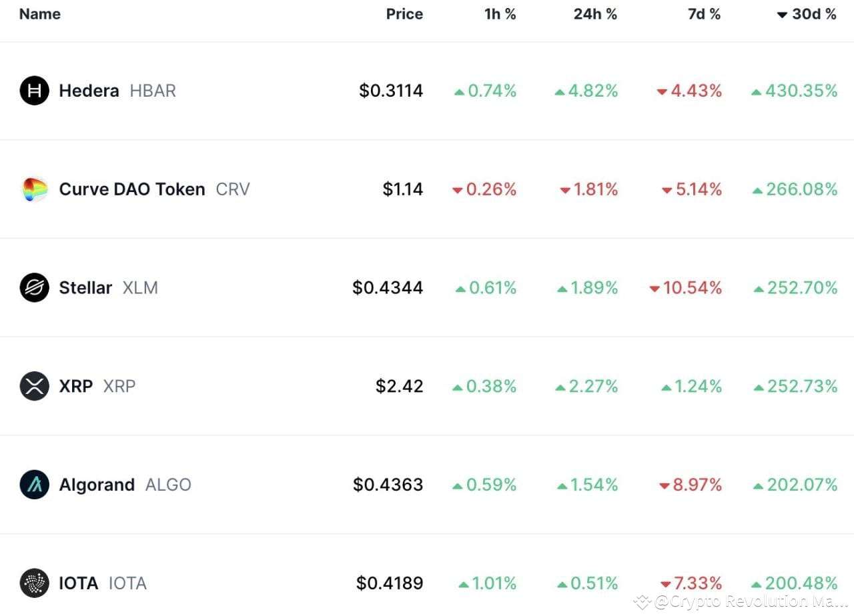Click the IOTA dotted circle icon
854x616 pixels.
click(x=34, y=583)
